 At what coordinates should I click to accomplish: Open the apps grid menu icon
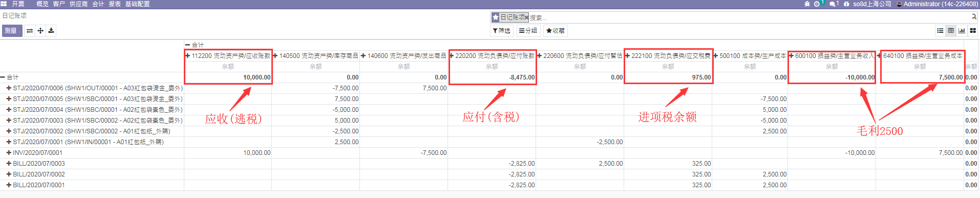4,4
